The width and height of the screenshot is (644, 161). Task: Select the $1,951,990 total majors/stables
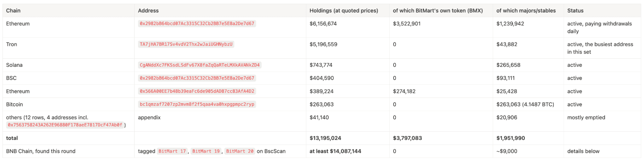pyautogui.click(x=511, y=138)
